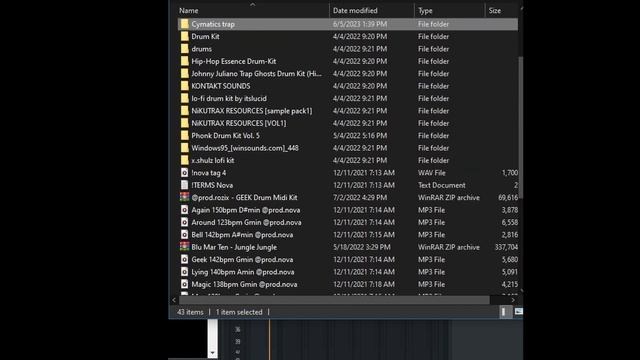This screenshot has height=360, width=640.
Task: Click the size value '69,616'
Action: point(508,197)
